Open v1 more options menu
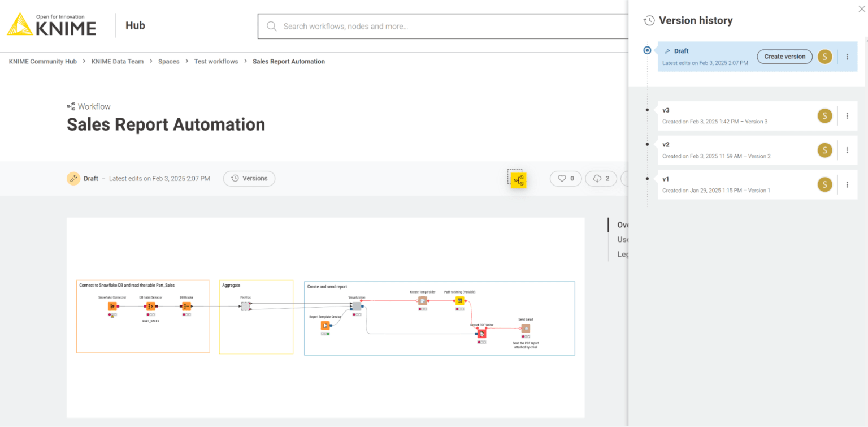The width and height of the screenshot is (868, 427). 847,184
